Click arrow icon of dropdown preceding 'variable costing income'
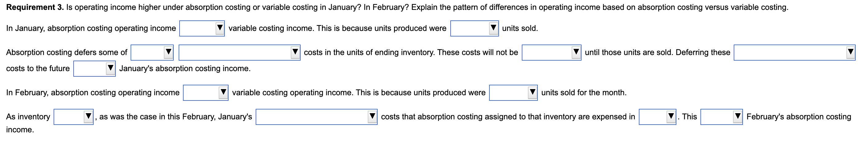The width and height of the screenshot is (868, 141). pos(220,28)
